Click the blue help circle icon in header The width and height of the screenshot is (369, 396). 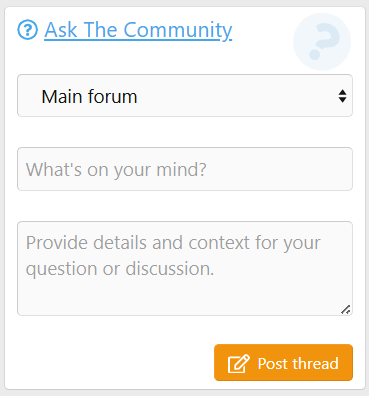pos(27,30)
